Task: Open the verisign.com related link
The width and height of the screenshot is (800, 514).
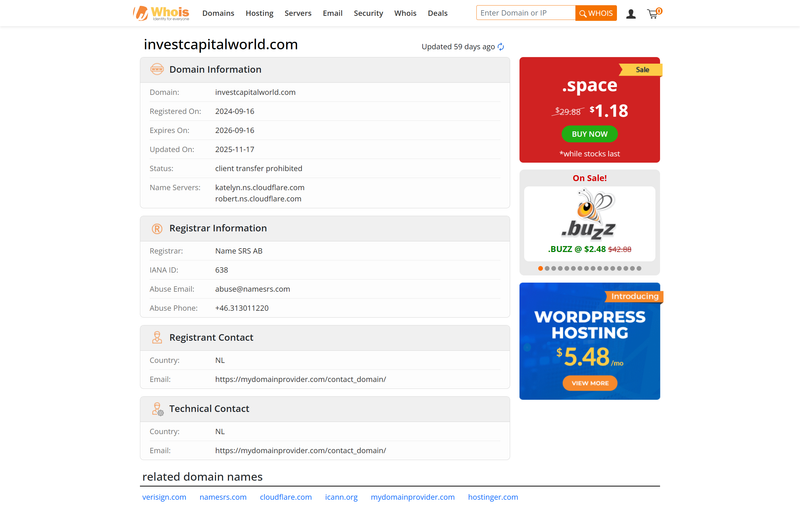Action: [164, 497]
